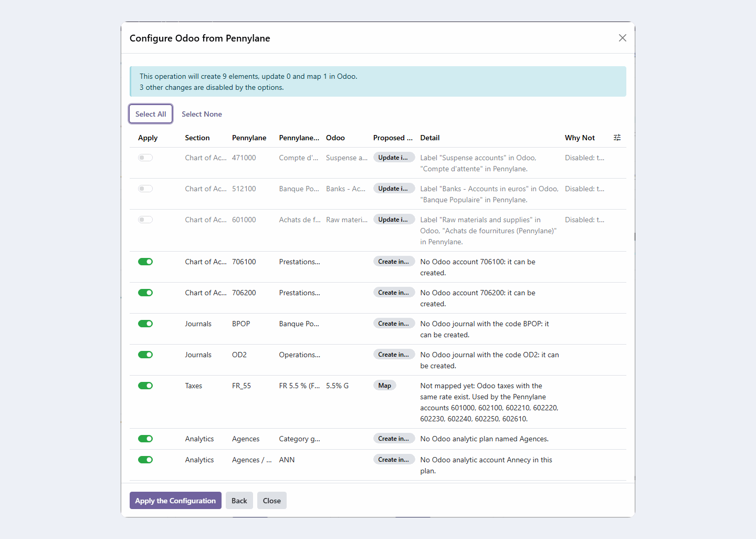This screenshot has height=539, width=756.
Task: Click 'Raw materi...' Odoo cell
Action: pos(347,220)
